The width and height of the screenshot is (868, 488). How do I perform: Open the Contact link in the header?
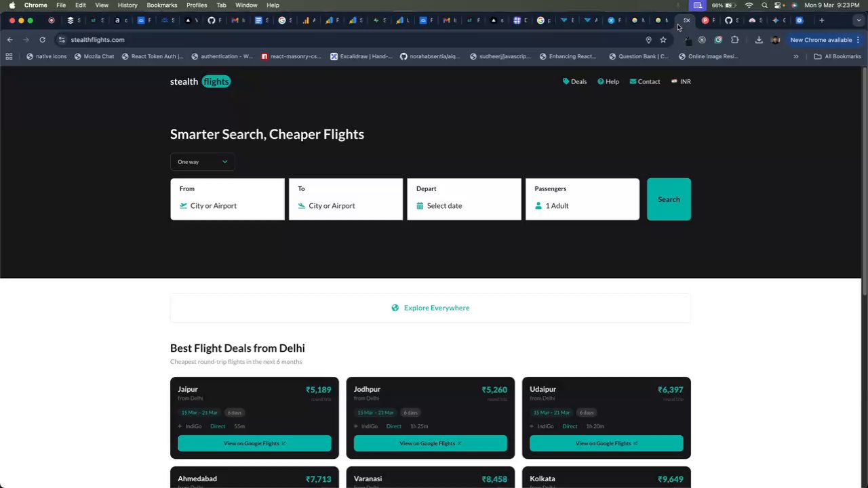tap(645, 81)
